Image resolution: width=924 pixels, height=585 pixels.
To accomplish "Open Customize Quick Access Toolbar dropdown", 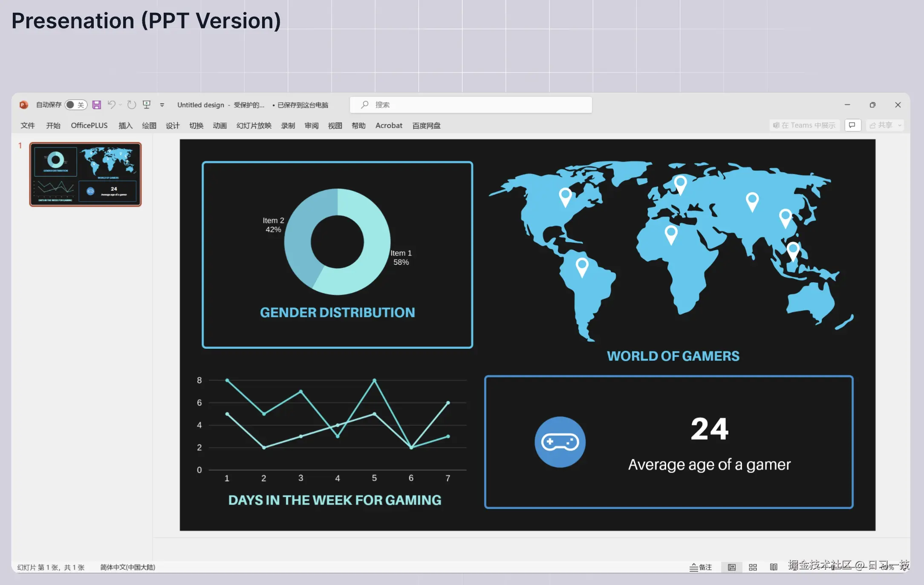I will tap(162, 105).
